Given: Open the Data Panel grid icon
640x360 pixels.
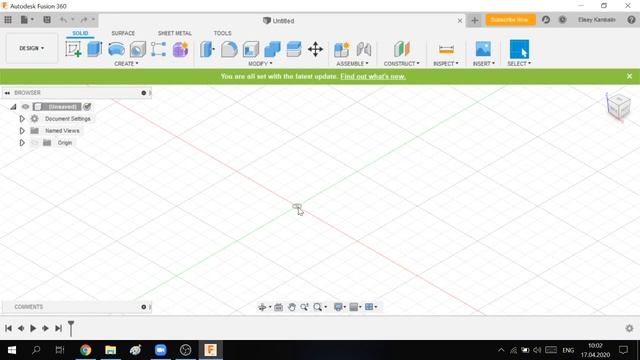Looking at the screenshot, I should click(x=8, y=20).
